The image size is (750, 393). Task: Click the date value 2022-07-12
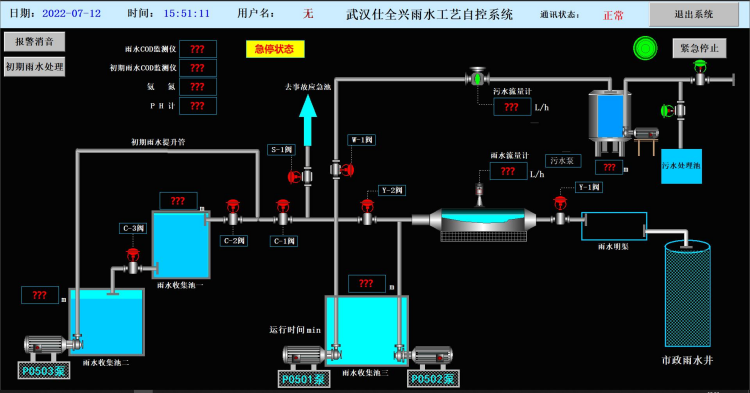tap(72, 14)
